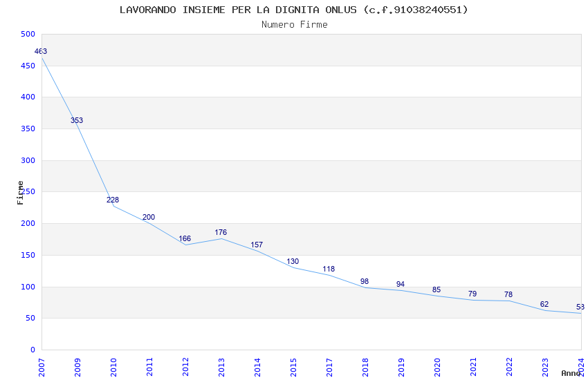Click the data label 85

tap(436, 289)
